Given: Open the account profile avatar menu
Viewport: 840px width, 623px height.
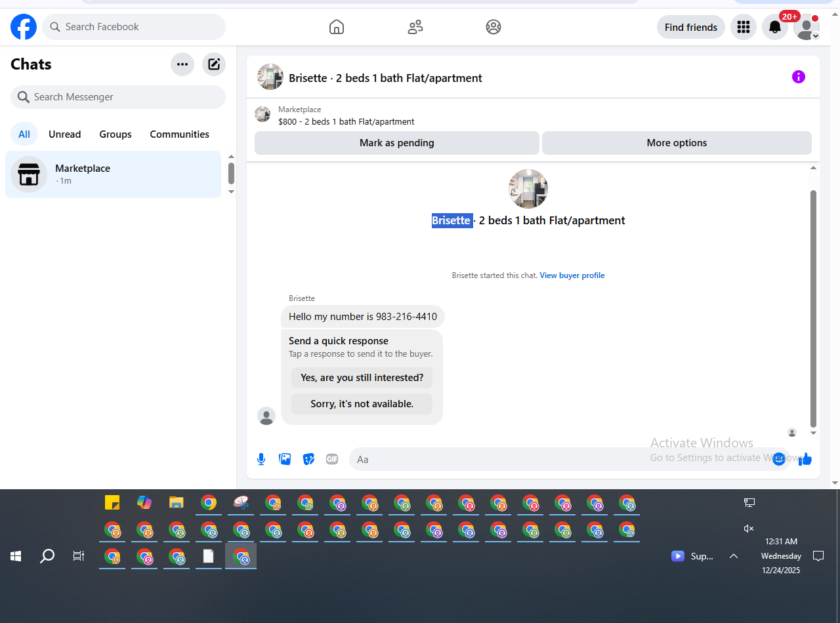Looking at the screenshot, I should click(x=807, y=27).
